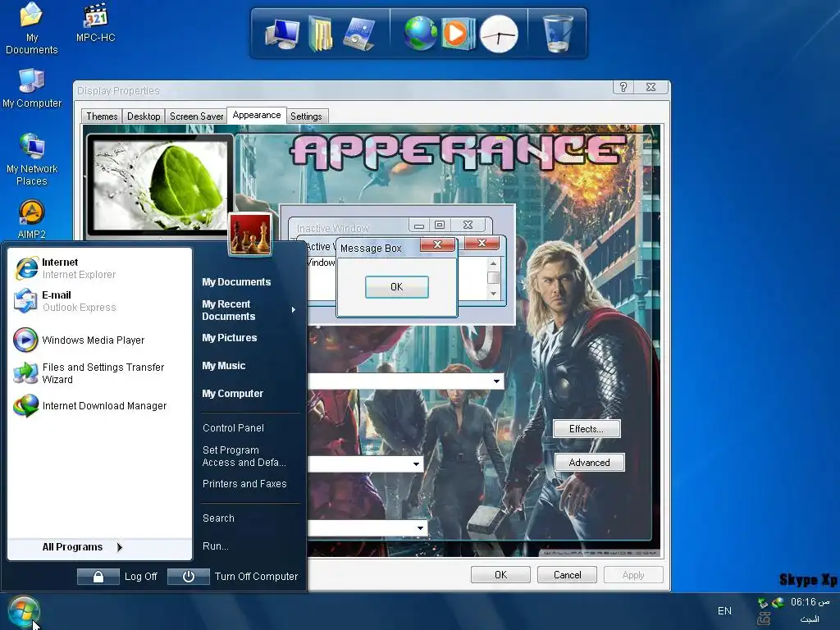This screenshot has height=630, width=840.
Task: Switch to the Desktop tab
Action: coord(144,116)
